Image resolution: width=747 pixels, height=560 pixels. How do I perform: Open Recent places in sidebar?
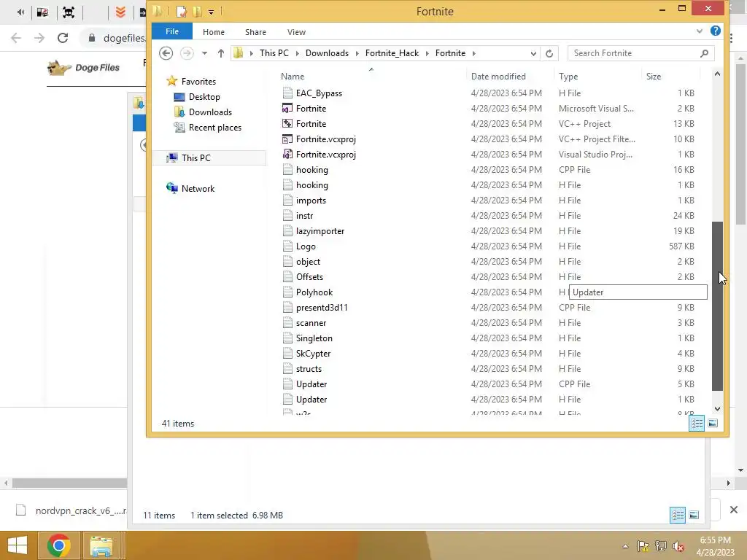(215, 127)
